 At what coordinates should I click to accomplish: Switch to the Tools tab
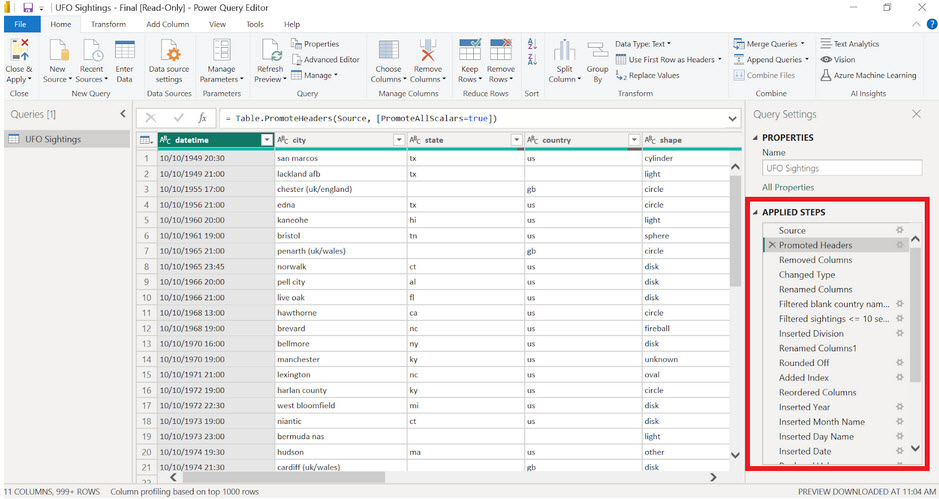click(255, 24)
